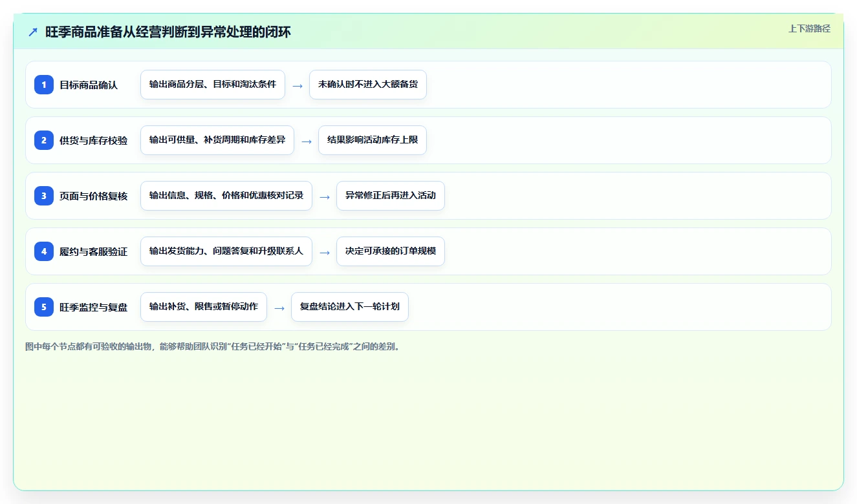Click the 输出发货能力、问题答复和升级联系人 box
The image size is (857, 504).
click(226, 251)
